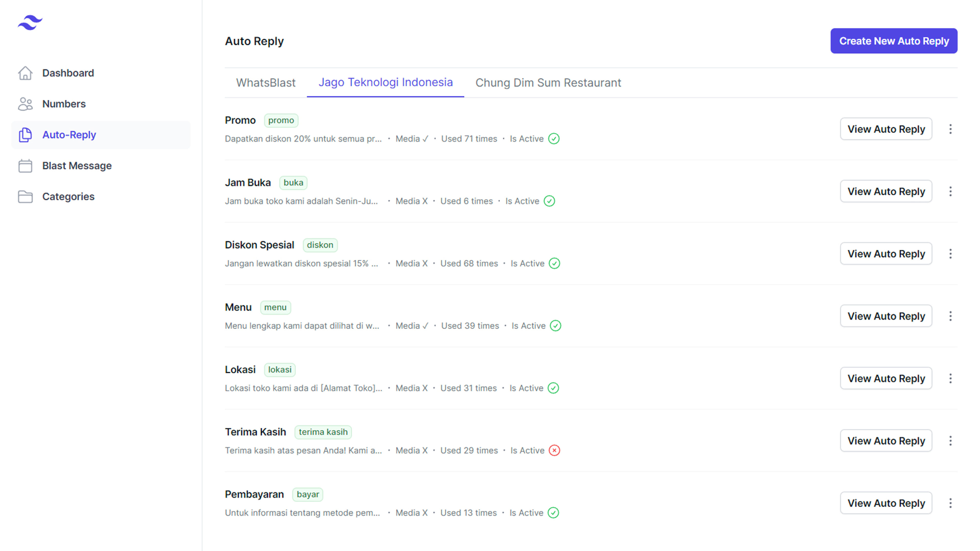View Auto Reply for Jam Buka
The image size is (980, 551).
[886, 191]
